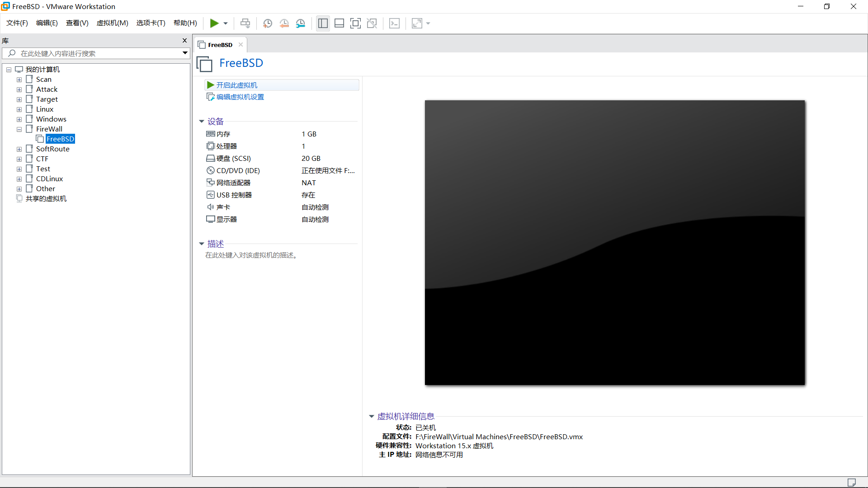This screenshot has height=488, width=868.
Task: Switch to the FreeBSD tab
Action: [220, 45]
